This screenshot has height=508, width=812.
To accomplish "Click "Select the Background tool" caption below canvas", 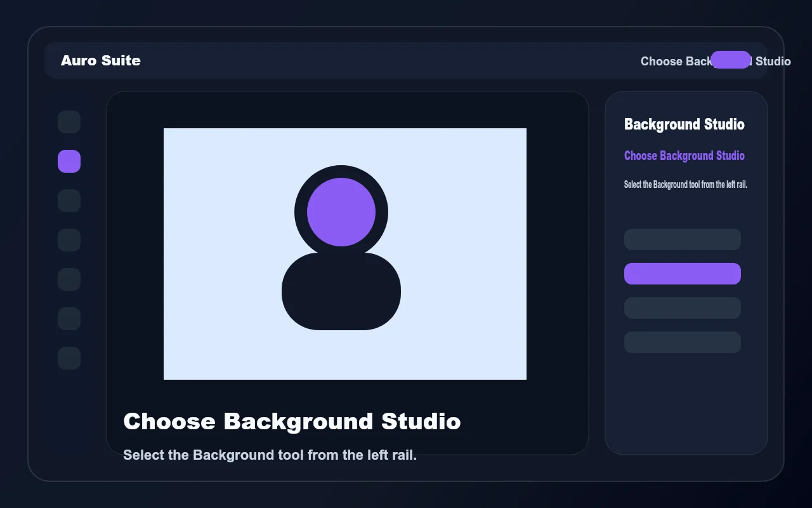I will point(270,455).
